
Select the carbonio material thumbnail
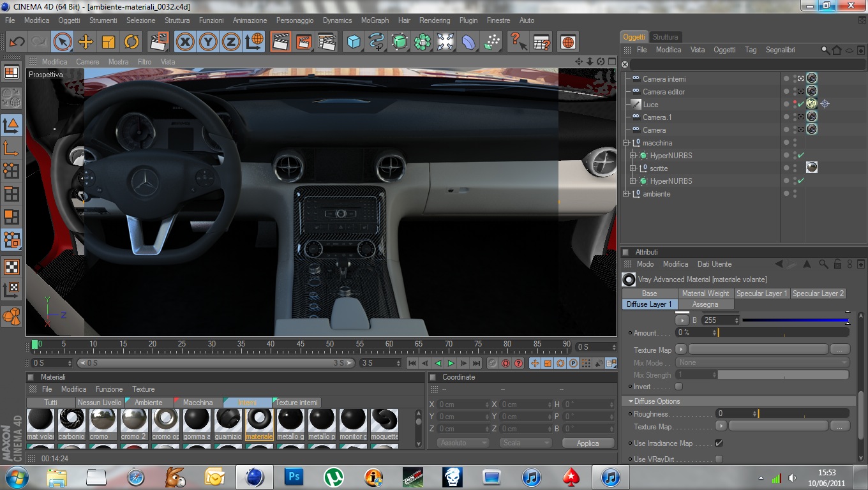pyautogui.click(x=71, y=420)
